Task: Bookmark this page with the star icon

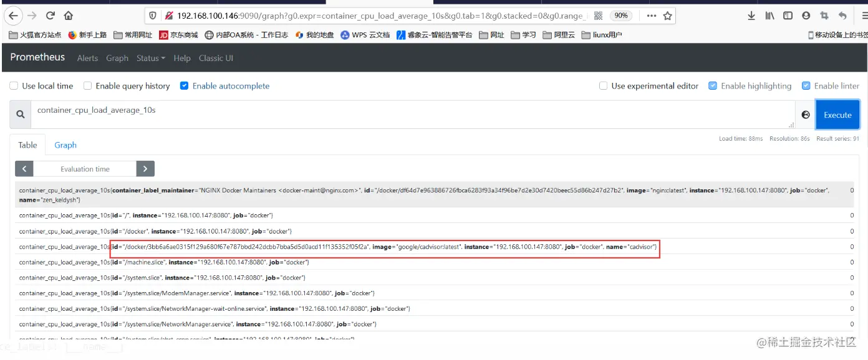Action: [x=668, y=16]
